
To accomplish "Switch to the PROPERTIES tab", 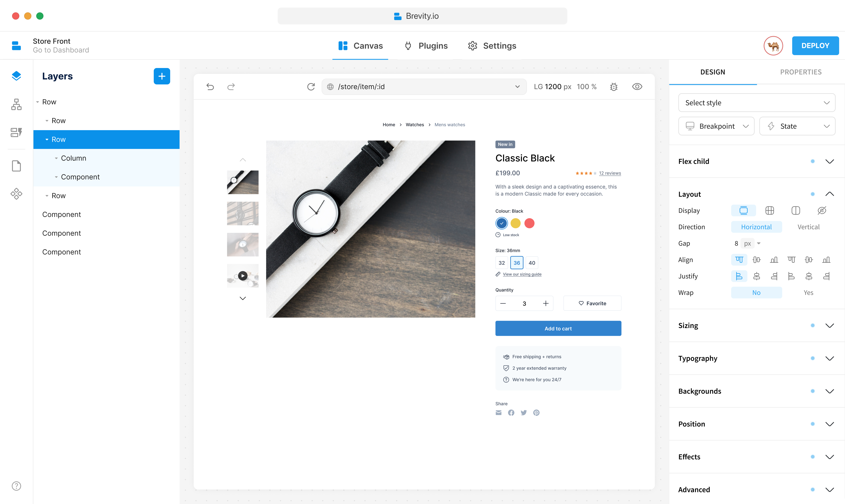I will click(800, 72).
